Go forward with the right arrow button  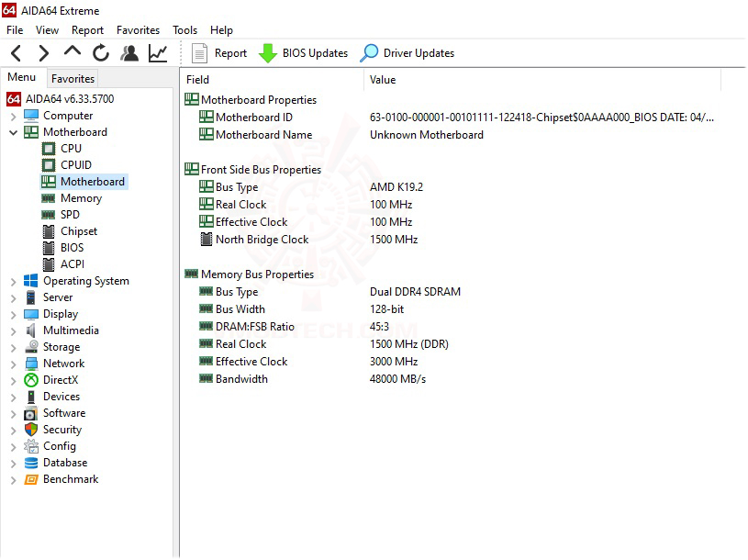point(43,53)
